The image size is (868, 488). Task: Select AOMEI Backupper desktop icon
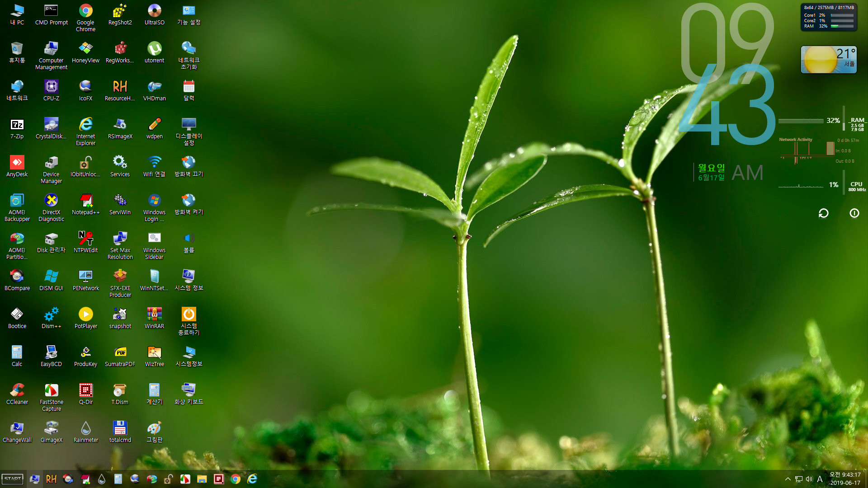pos(17,208)
